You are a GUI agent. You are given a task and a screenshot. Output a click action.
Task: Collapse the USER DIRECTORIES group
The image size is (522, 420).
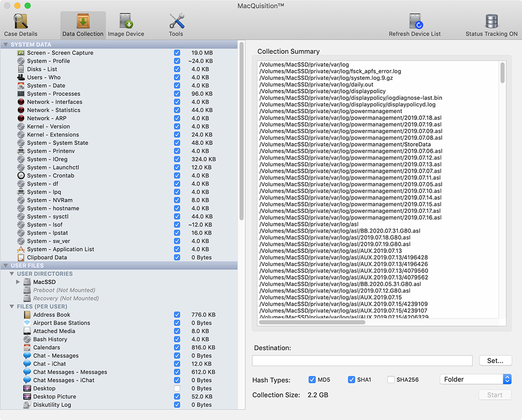[11, 273]
